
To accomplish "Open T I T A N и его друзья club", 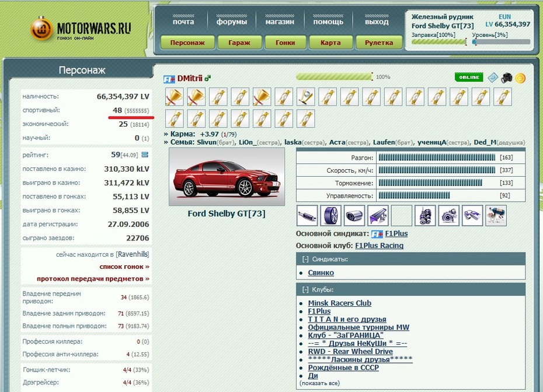I will point(347,319).
